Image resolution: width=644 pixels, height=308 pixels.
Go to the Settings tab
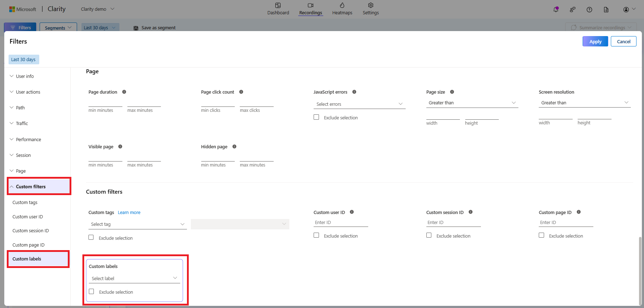371,9
